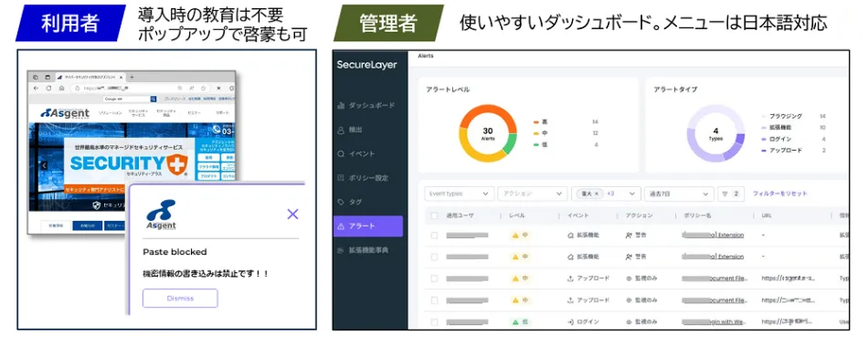Click the 警告 action in the first row
The image size is (868, 346).
(x=636, y=235)
